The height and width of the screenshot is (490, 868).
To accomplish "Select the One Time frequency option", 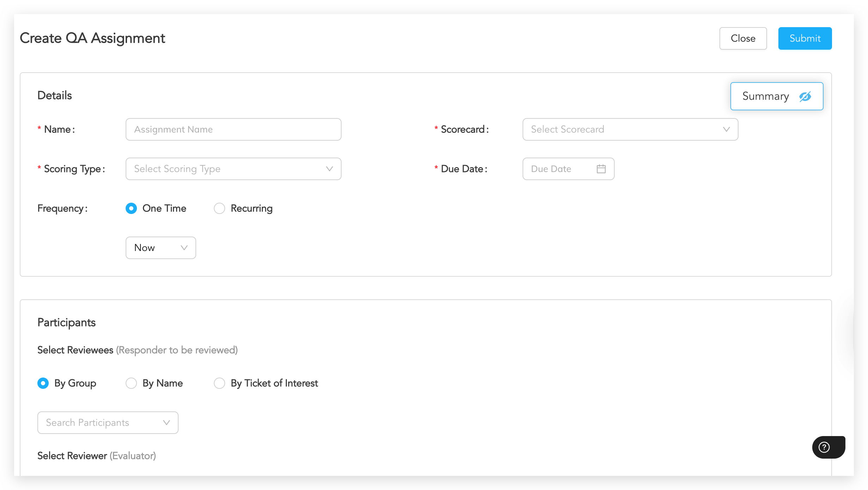I will coord(131,208).
